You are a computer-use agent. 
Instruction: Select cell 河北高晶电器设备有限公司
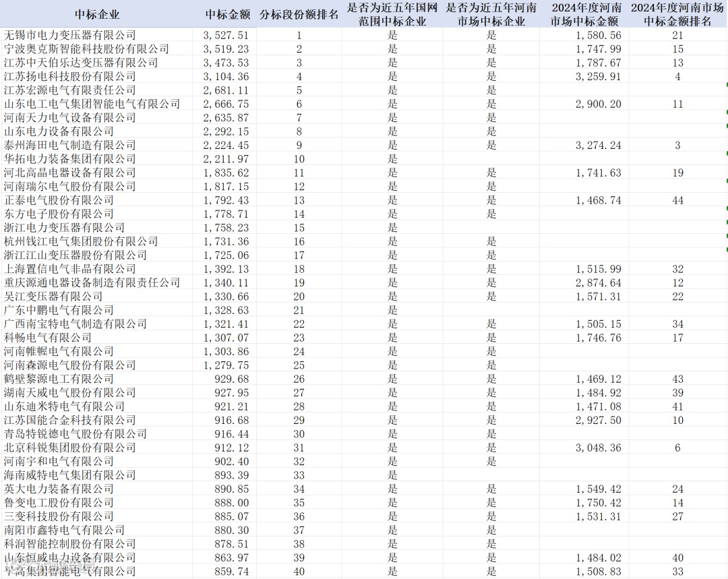click(x=69, y=173)
